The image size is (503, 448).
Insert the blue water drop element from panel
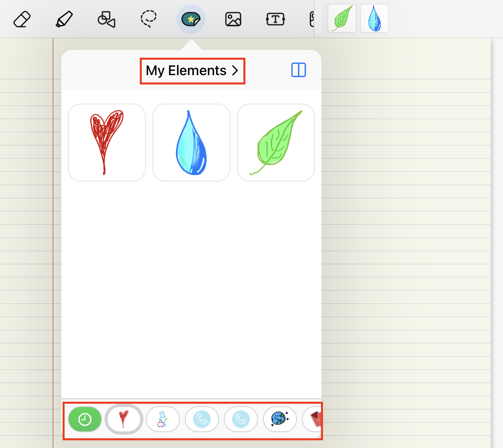point(191,143)
